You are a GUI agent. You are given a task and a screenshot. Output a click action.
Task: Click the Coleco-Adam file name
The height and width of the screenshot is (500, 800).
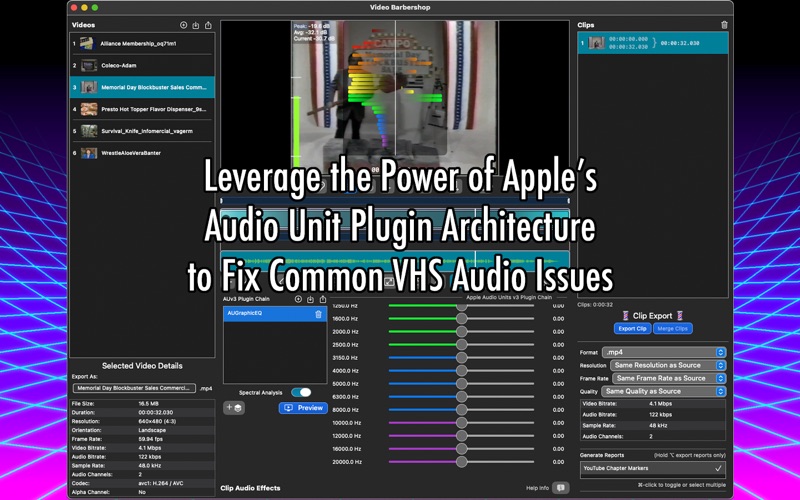[118, 65]
